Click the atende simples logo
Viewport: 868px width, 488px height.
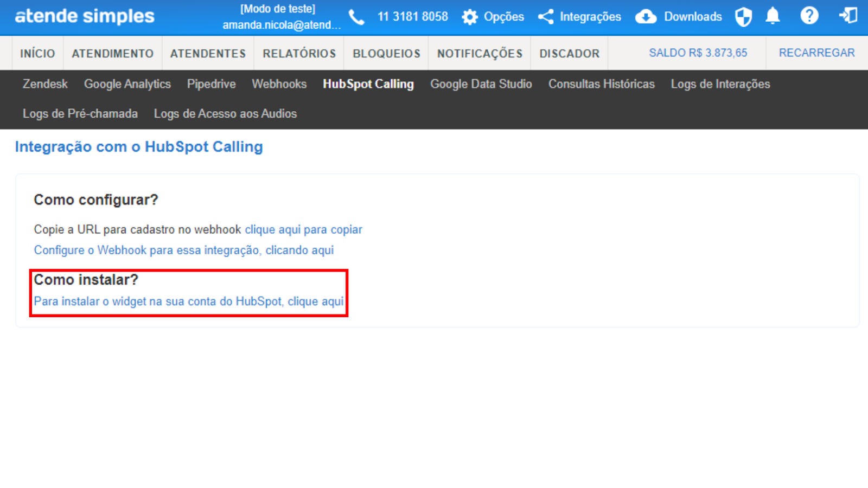[x=85, y=16]
